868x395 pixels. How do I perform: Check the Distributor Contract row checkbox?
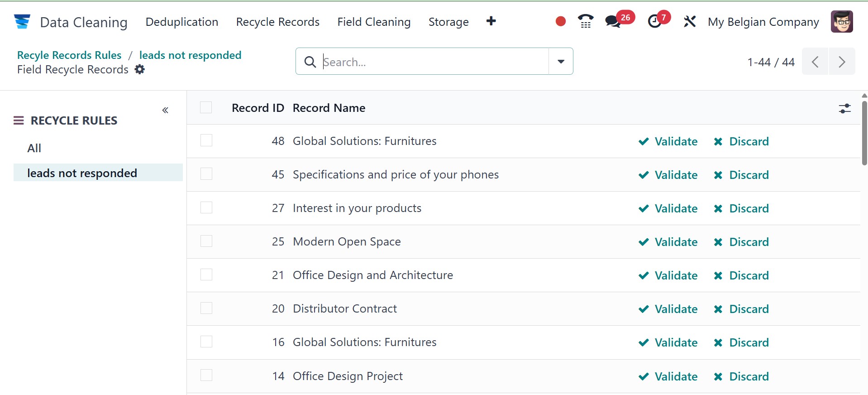[206, 308]
